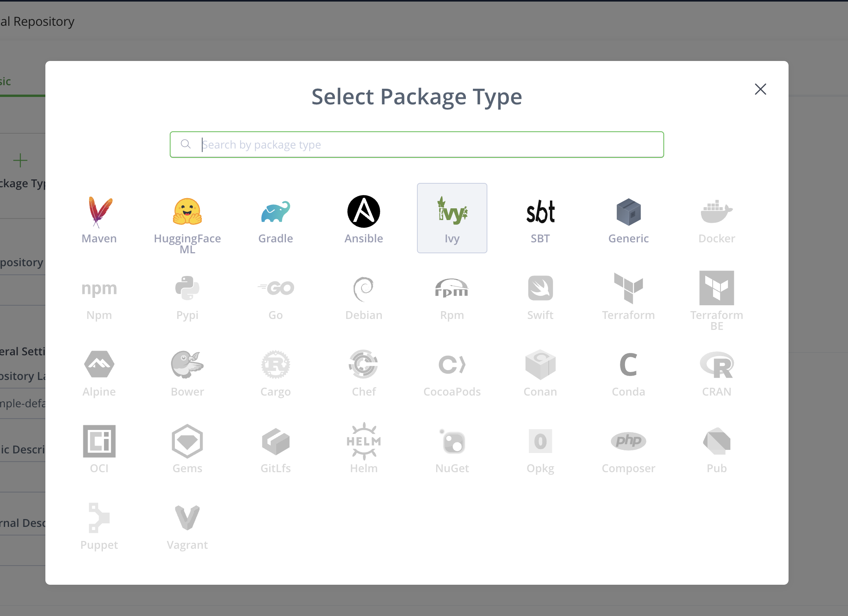Viewport: 848px width, 616px height.
Task: Pick the Composer php icon
Action: 629,441
